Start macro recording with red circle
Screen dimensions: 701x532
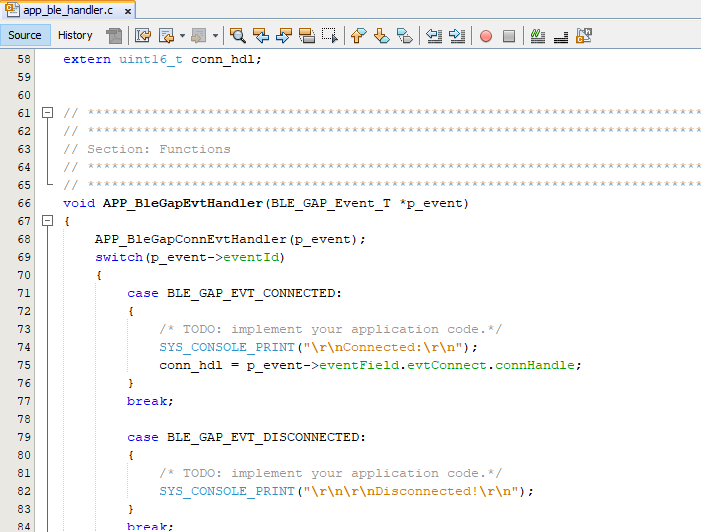486,36
